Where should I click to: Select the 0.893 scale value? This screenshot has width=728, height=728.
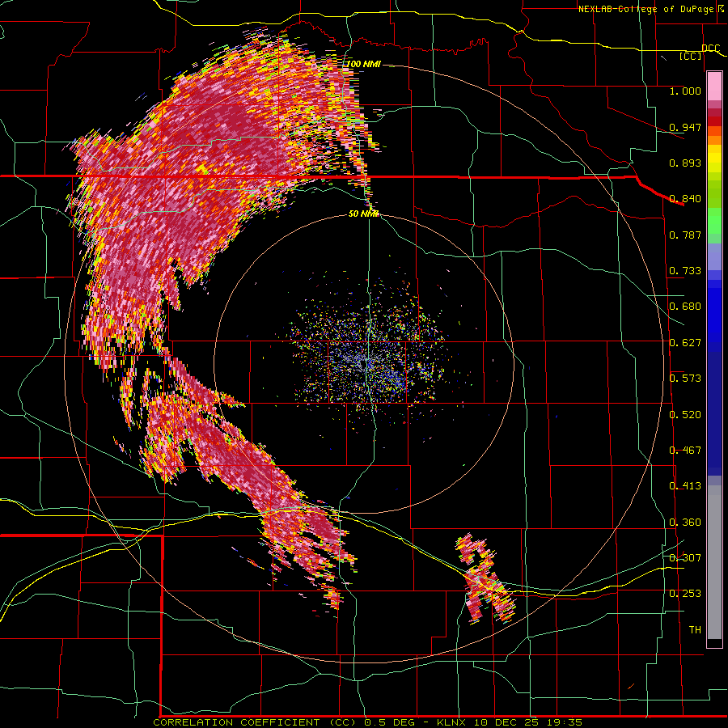tap(685, 163)
